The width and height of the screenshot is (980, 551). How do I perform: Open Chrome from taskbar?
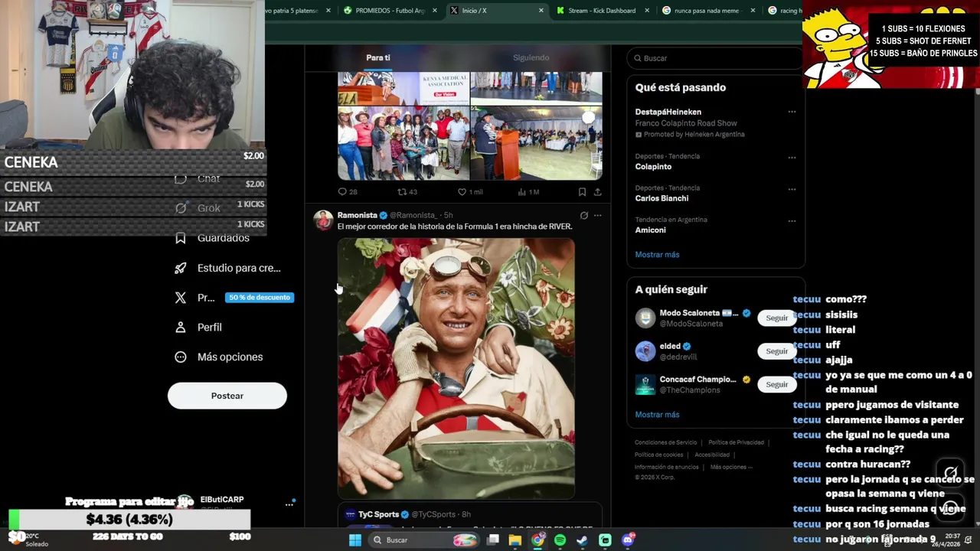pos(538,540)
